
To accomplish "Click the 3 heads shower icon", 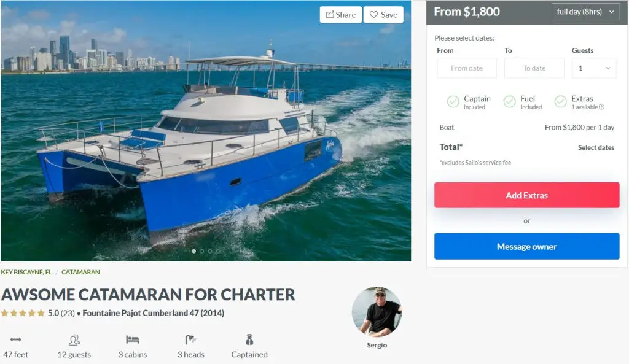I will click(x=190, y=340).
